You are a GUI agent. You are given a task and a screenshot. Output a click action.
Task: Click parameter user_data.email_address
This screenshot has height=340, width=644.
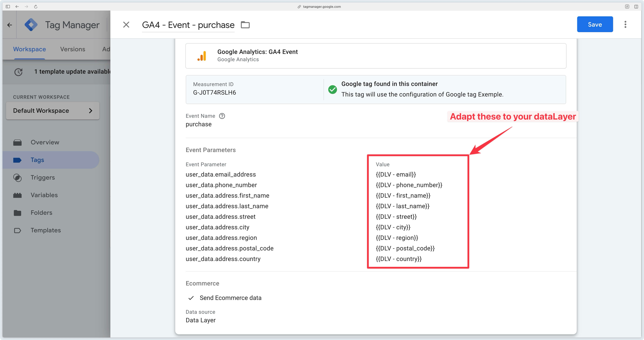pyautogui.click(x=220, y=174)
